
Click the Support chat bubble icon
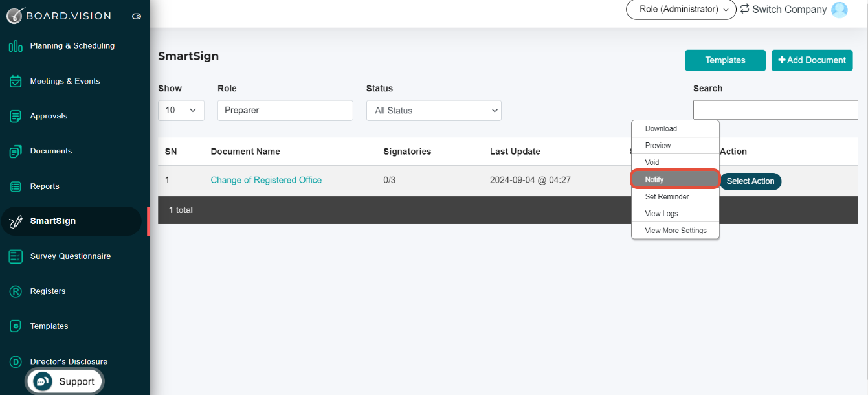point(43,381)
